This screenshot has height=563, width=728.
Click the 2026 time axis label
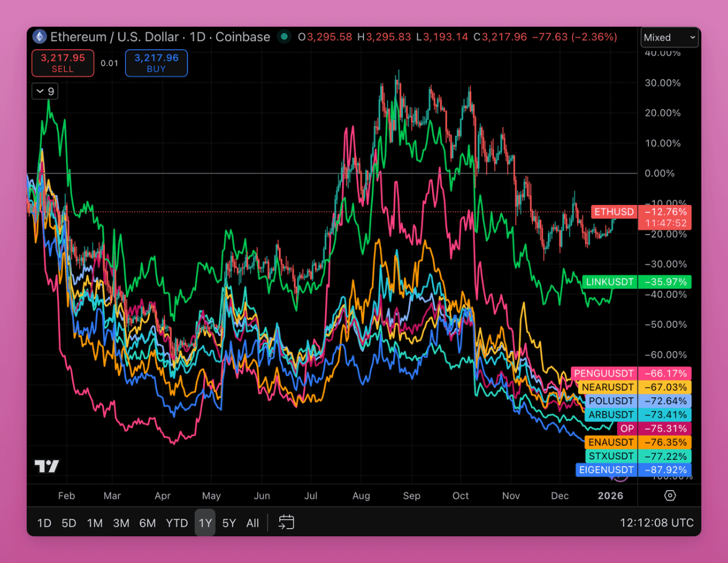610,496
